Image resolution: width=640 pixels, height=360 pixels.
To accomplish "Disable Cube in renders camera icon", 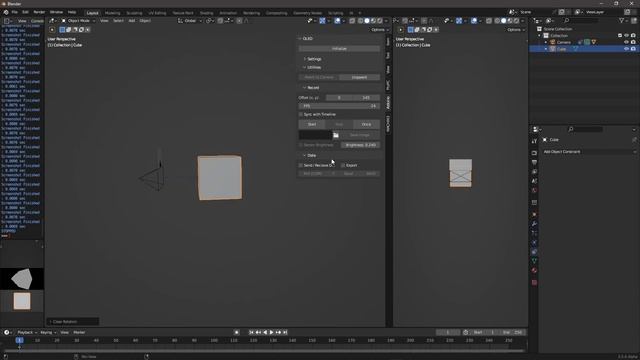I will (x=633, y=49).
